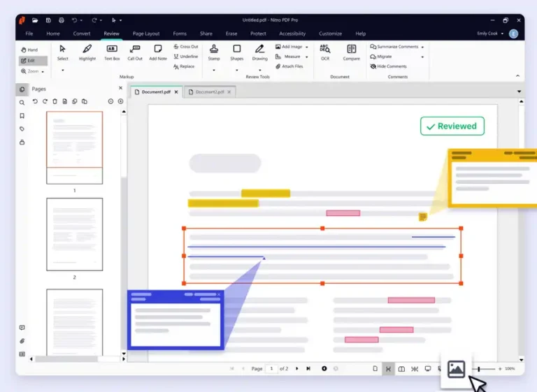Image resolution: width=537 pixels, height=392 pixels.
Task: Click the Undo arrow in title bar
Action: point(74,20)
